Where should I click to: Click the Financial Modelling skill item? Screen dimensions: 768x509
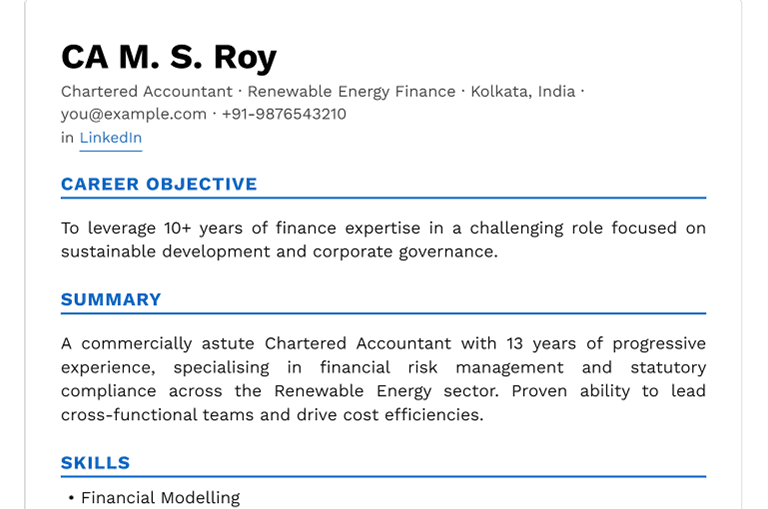tap(160, 498)
